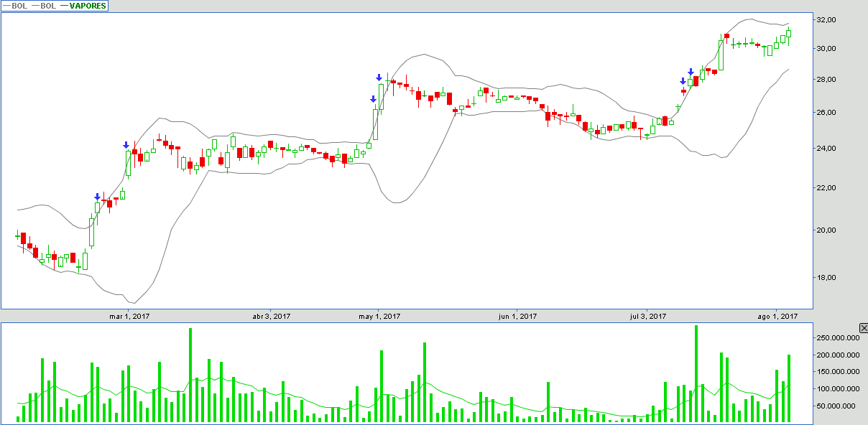The width and height of the screenshot is (868, 425).
Task: Click the blue signal arrow above the mar 1 candle
Action: point(126,144)
